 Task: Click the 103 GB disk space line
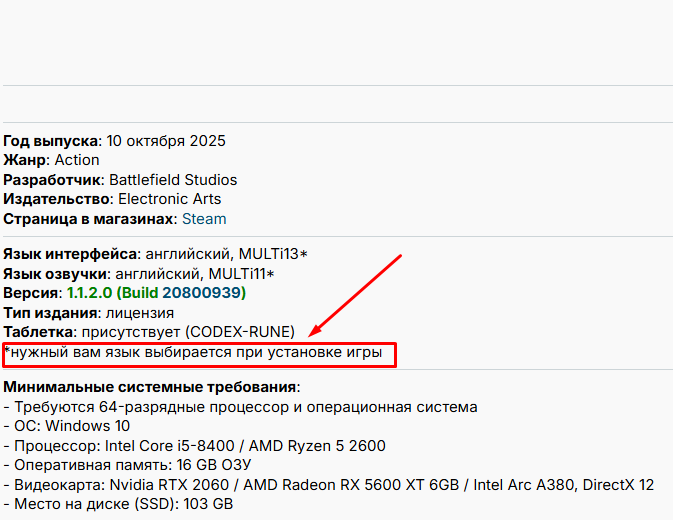(x=118, y=504)
